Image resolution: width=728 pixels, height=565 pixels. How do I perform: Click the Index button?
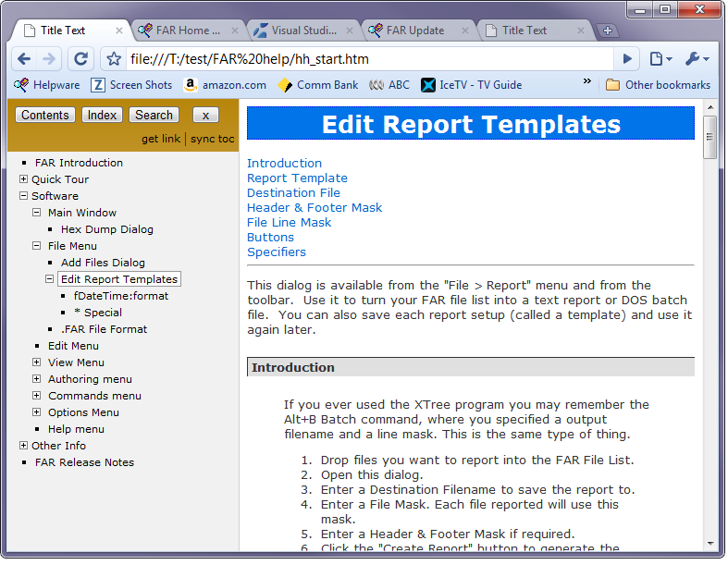click(102, 116)
